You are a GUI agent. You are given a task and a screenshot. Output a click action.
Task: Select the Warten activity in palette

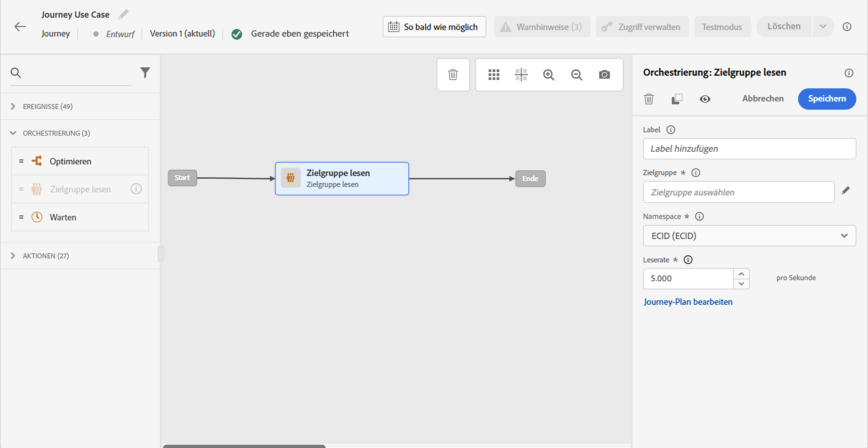click(63, 217)
